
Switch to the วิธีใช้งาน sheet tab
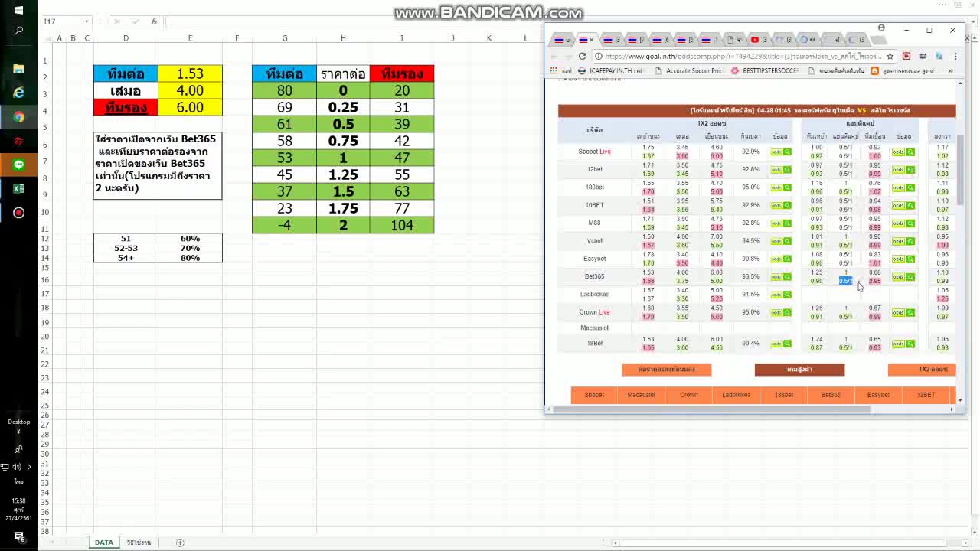(139, 543)
